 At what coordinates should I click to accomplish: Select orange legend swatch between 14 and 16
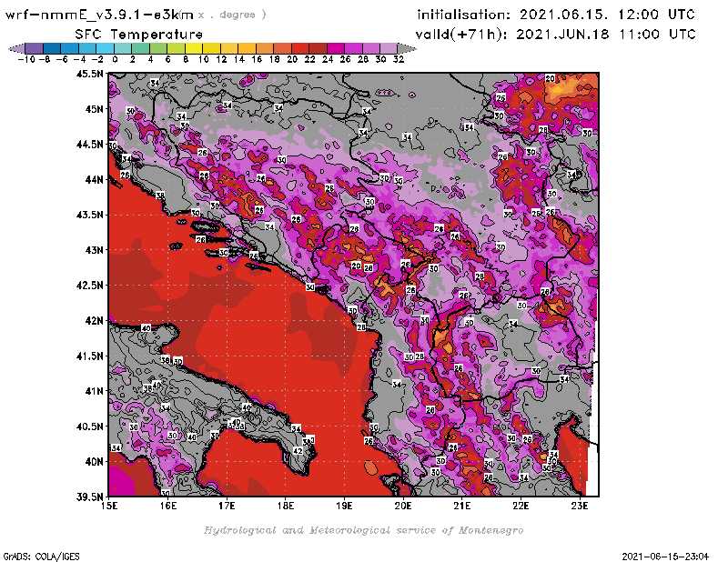[x=247, y=48]
